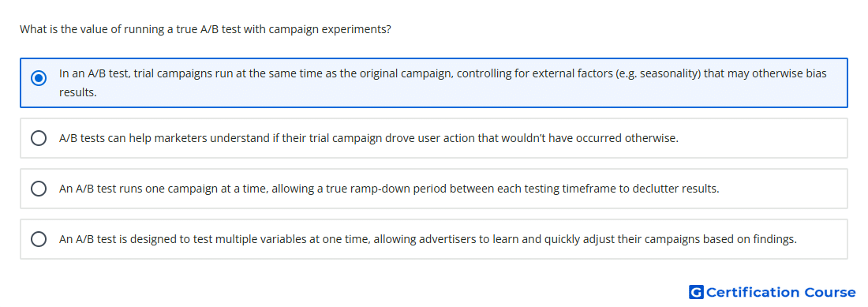Click the answer text about user action that wouldn't have occurred

(x=369, y=138)
